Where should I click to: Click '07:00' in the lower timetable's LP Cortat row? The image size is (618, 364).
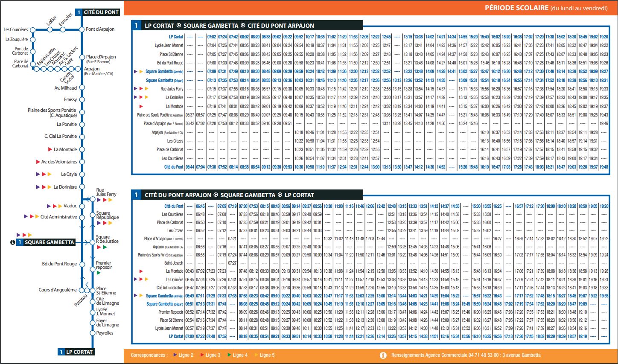[189, 336]
